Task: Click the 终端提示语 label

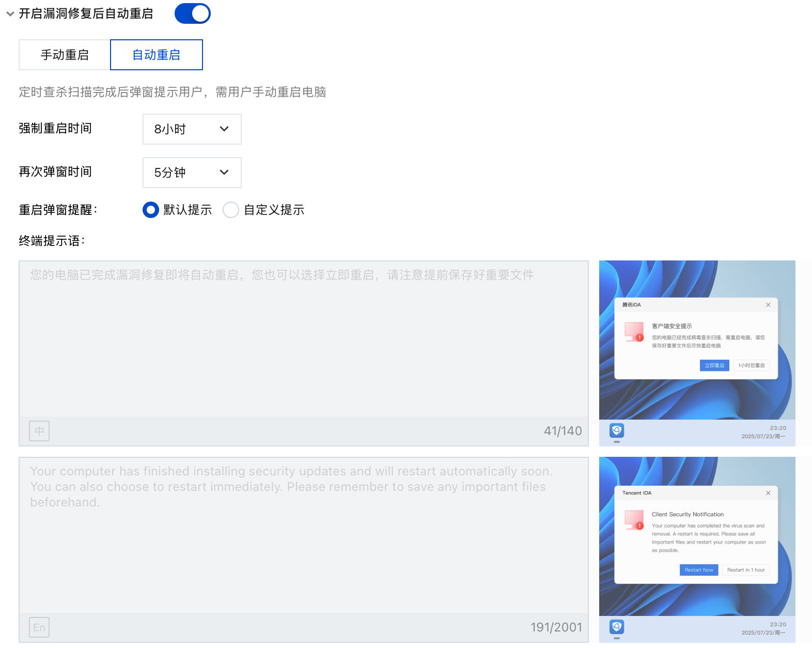Action: pos(52,241)
